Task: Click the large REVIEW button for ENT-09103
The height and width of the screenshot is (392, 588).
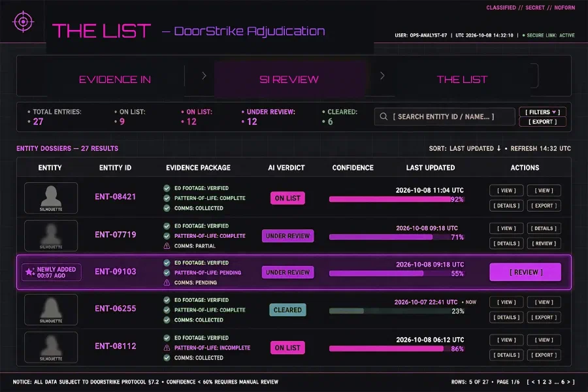Action: click(525, 272)
